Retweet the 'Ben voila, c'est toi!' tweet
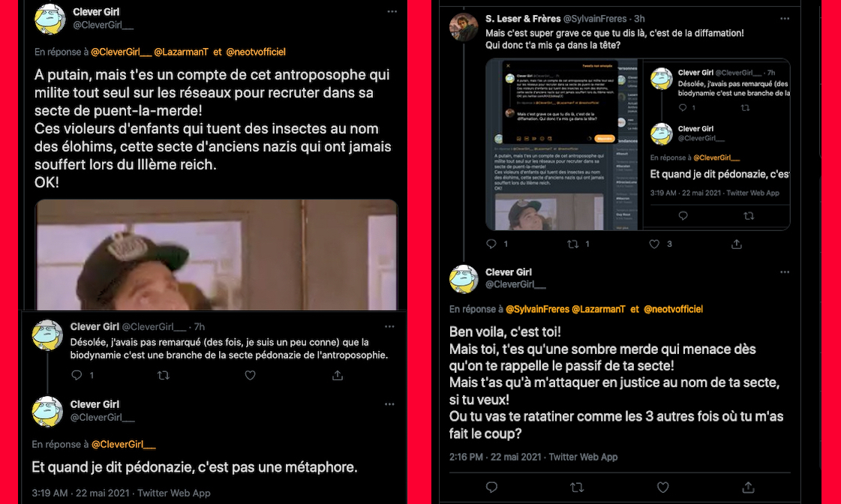Image resolution: width=841 pixels, height=504 pixels. pos(577,487)
